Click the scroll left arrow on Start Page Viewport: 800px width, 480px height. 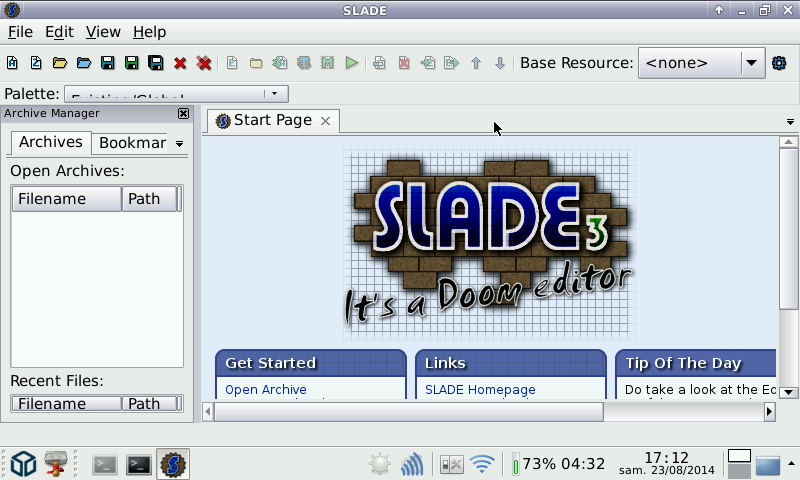coord(208,412)
